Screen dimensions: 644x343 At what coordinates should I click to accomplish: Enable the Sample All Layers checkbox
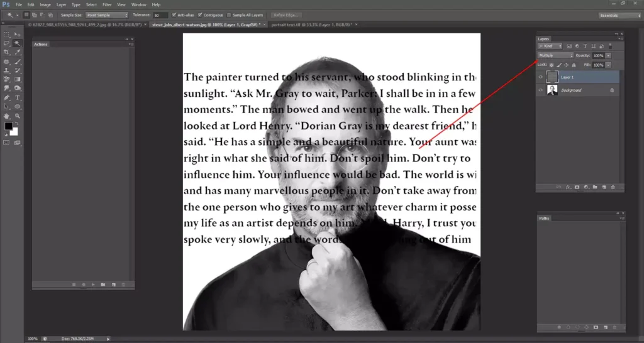(229, 15)
